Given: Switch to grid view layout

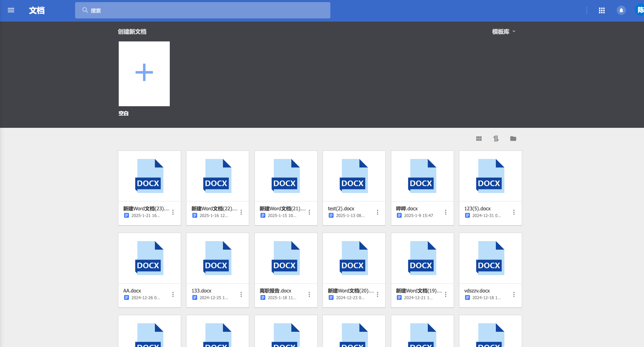Looking at the screenshot, I should point(479,138).
